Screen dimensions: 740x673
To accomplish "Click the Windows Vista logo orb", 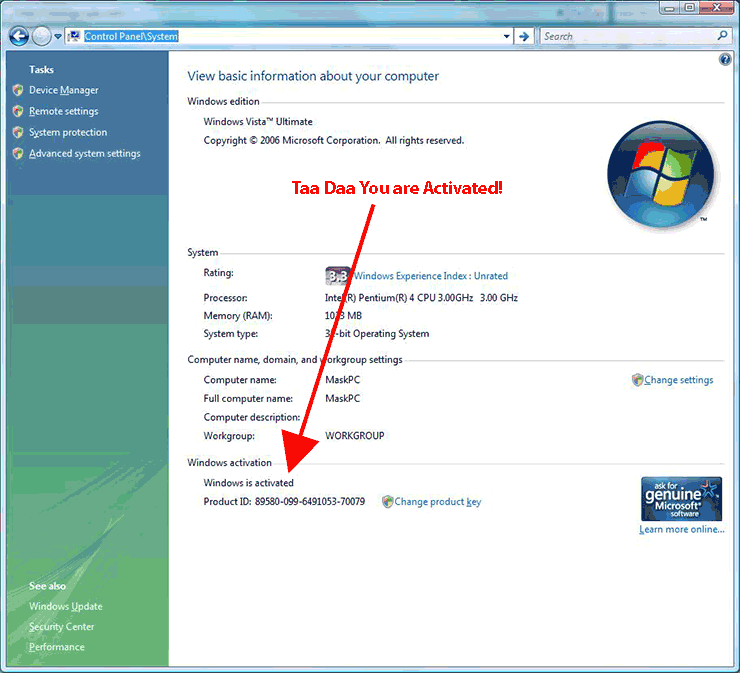I will click(660, 174).
